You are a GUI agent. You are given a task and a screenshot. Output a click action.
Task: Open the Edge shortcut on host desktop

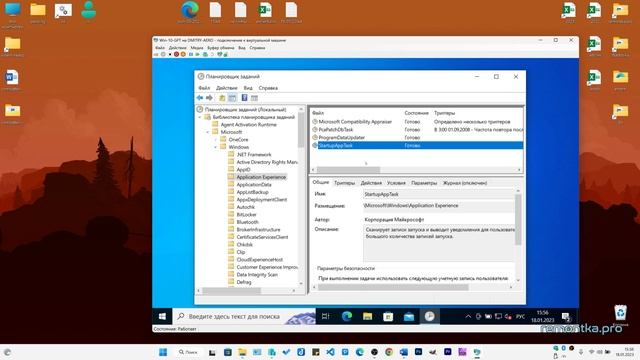tap(190, 12)
